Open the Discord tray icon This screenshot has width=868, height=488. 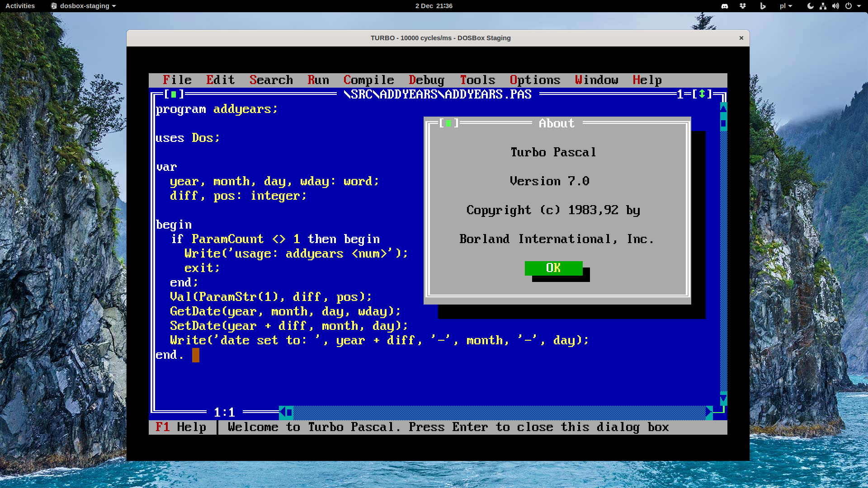point(725,6)
